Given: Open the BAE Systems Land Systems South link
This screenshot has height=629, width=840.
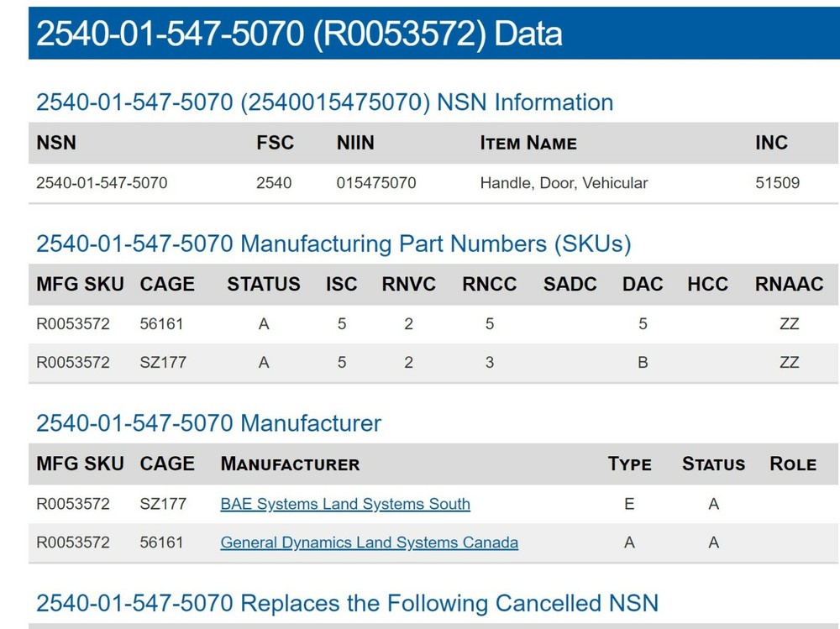Looking at the screenshot, I should point(345,504).
